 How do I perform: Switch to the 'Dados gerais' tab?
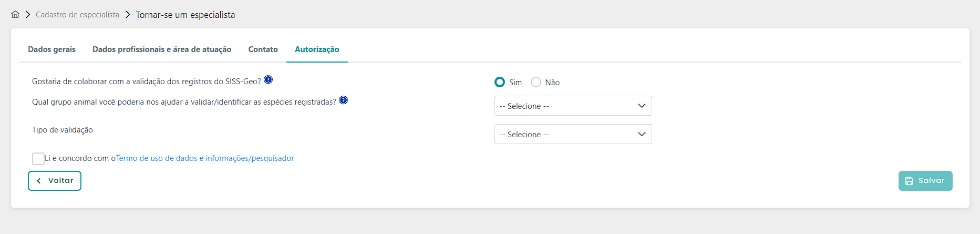[51, 49]
